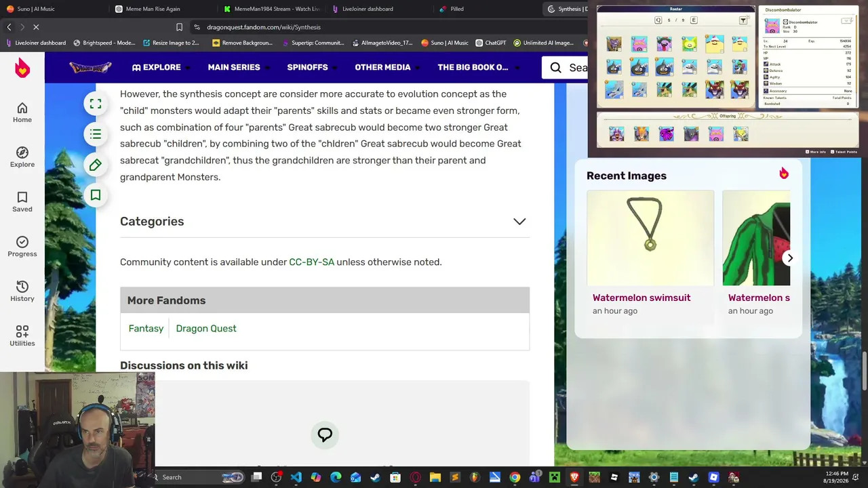Go to Fandom Home in sidebar
The width and height of the screenshot is (868, 488).
coord(22,113)
